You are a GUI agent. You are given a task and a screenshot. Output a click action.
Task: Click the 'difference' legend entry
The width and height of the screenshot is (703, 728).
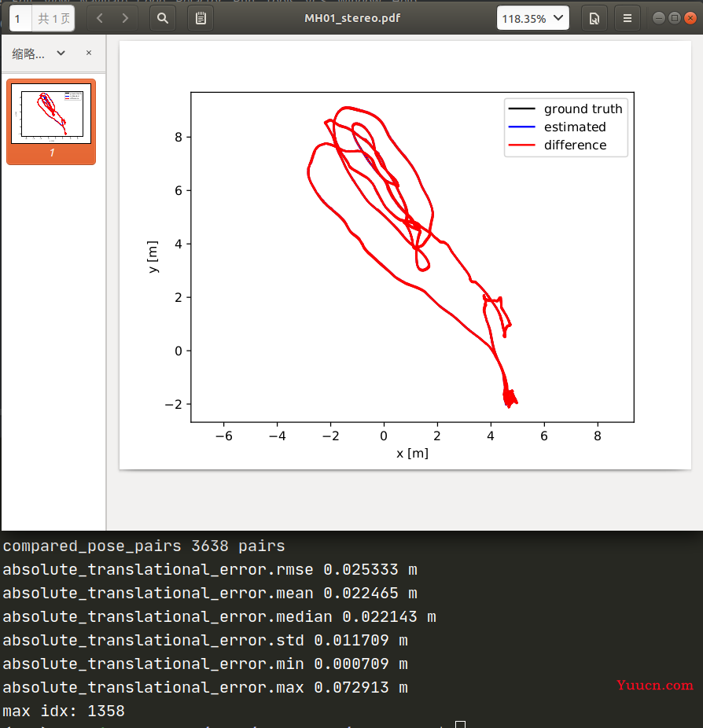click(x=558, y=145)
